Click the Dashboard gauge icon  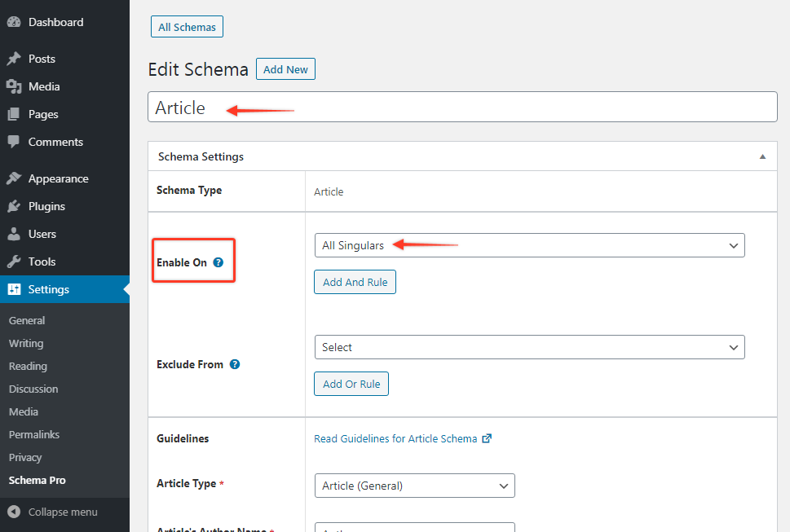[x=14, y=22]
